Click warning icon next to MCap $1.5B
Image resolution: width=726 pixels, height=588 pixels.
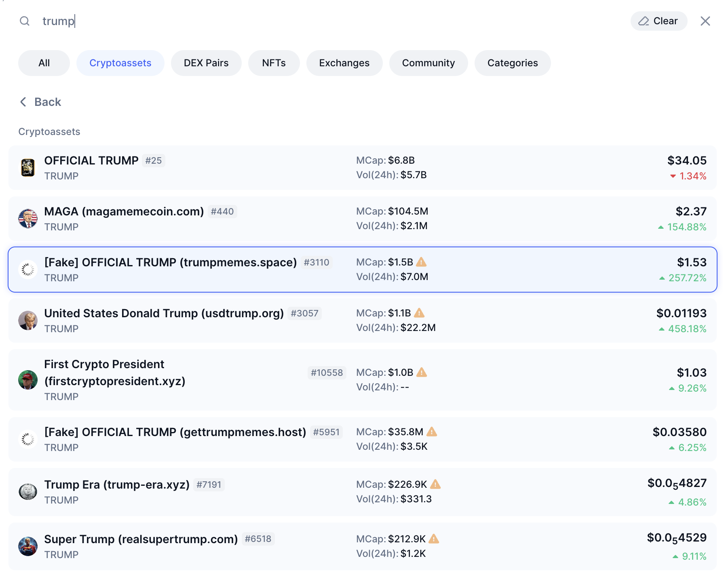(x=421, y=262)
